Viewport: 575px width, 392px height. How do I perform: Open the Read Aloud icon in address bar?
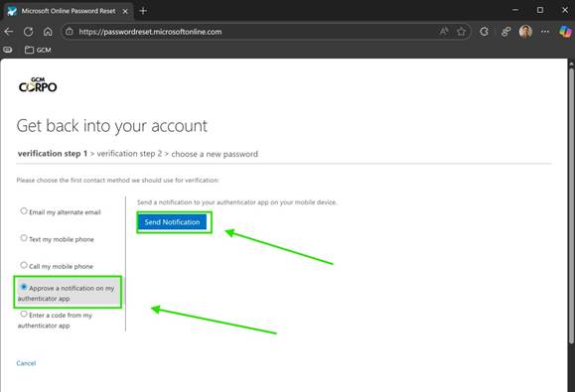(444, 32)
